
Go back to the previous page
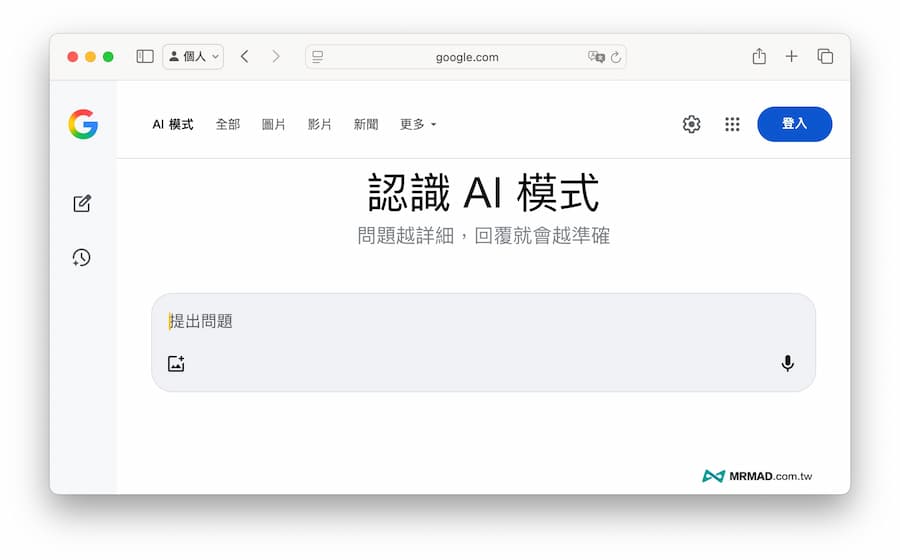[x=245, y=56]
